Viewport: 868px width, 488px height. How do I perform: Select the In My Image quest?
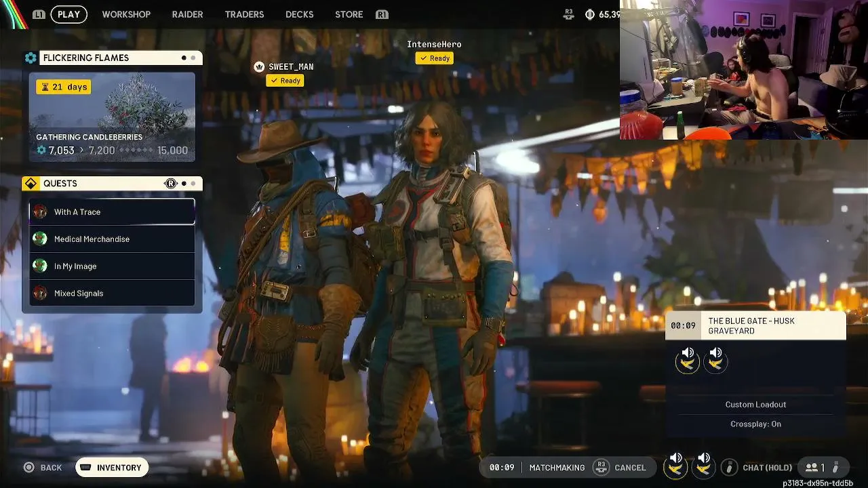(x=112, y=266)
